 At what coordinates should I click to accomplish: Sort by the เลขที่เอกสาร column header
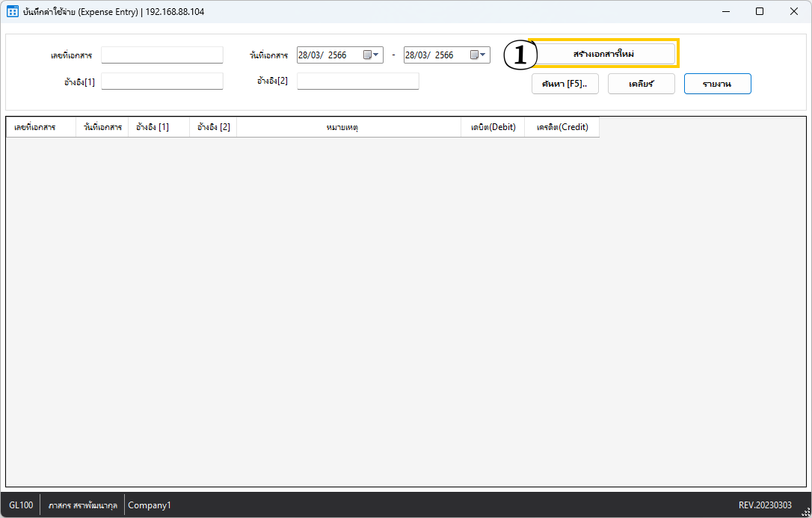(x=35, y=128)
